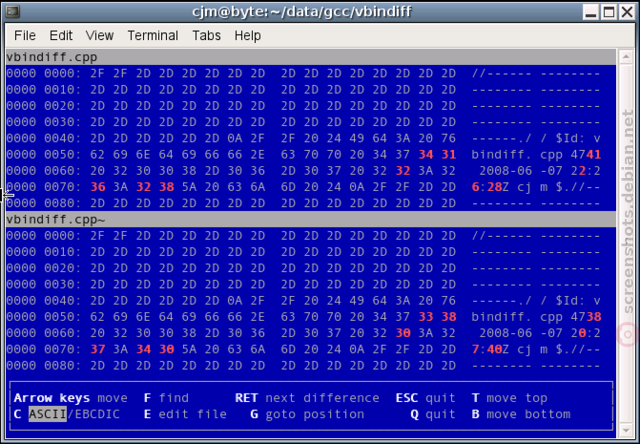
Task: Click the vbindiff.cpp~ file header bar
Action: (x=311, y=220)
